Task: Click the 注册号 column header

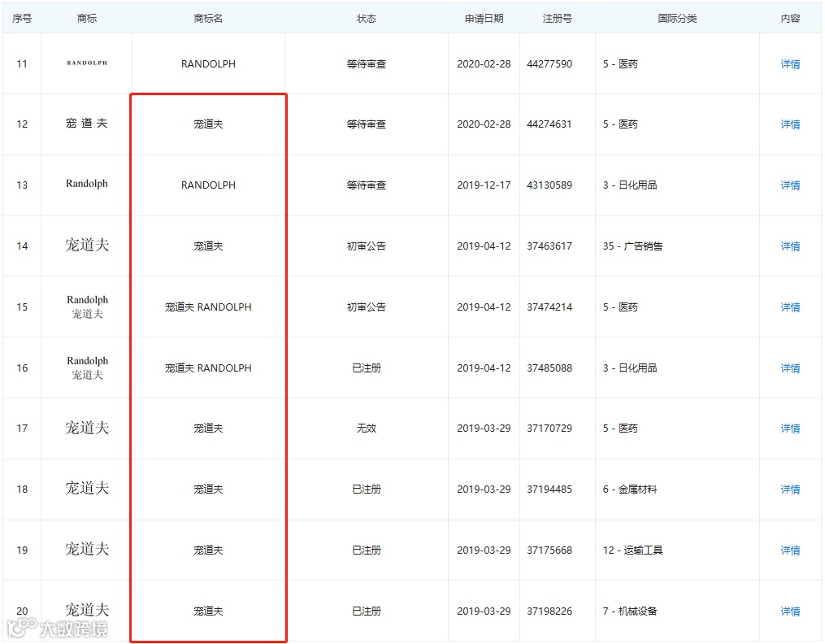Action: click(558, 19)
